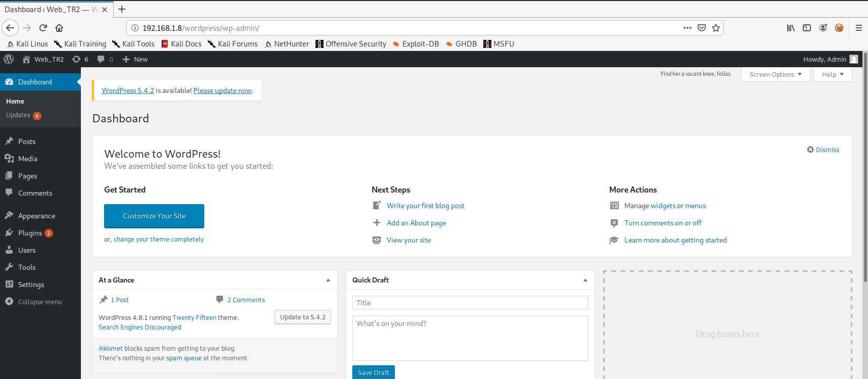Open the WordPress 5.4.2 link
868x379 pixels.
pos(128,90)
